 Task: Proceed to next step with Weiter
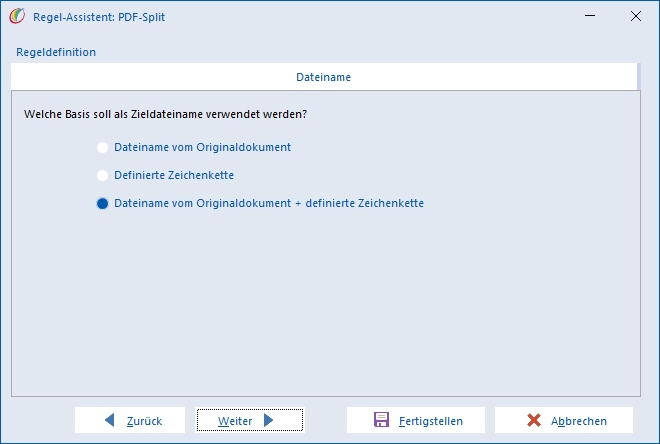click(250, 420)
